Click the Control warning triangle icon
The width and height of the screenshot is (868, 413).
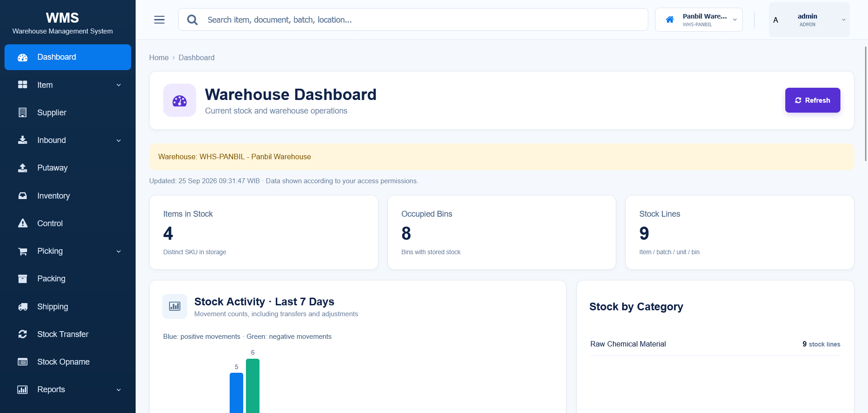[x=23, y=223]
